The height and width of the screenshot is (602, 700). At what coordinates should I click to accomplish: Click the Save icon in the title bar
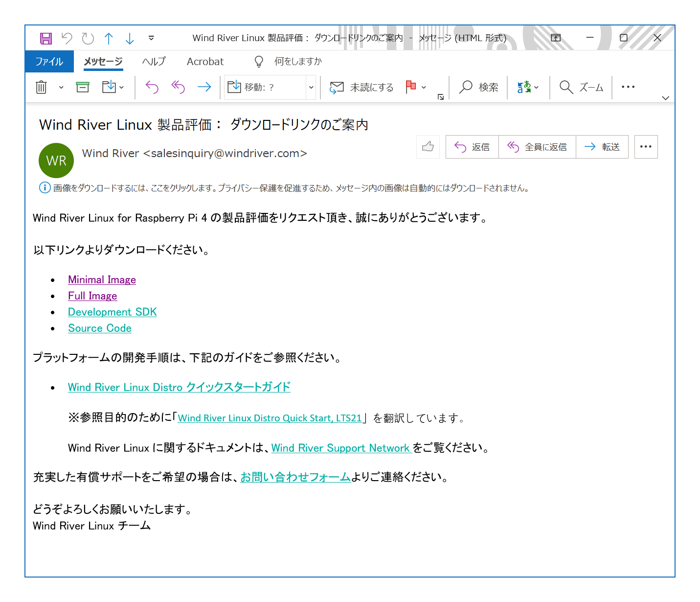(x=46, y=38)
